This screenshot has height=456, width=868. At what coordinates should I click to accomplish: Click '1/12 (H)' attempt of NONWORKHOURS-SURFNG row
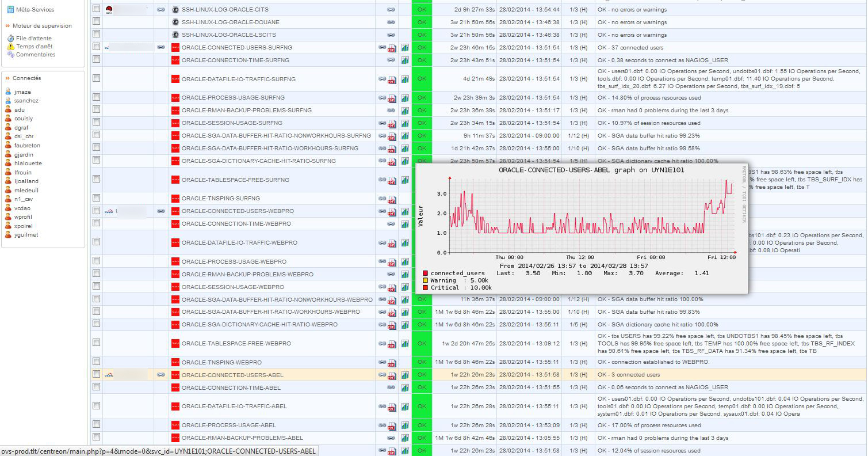579,136
